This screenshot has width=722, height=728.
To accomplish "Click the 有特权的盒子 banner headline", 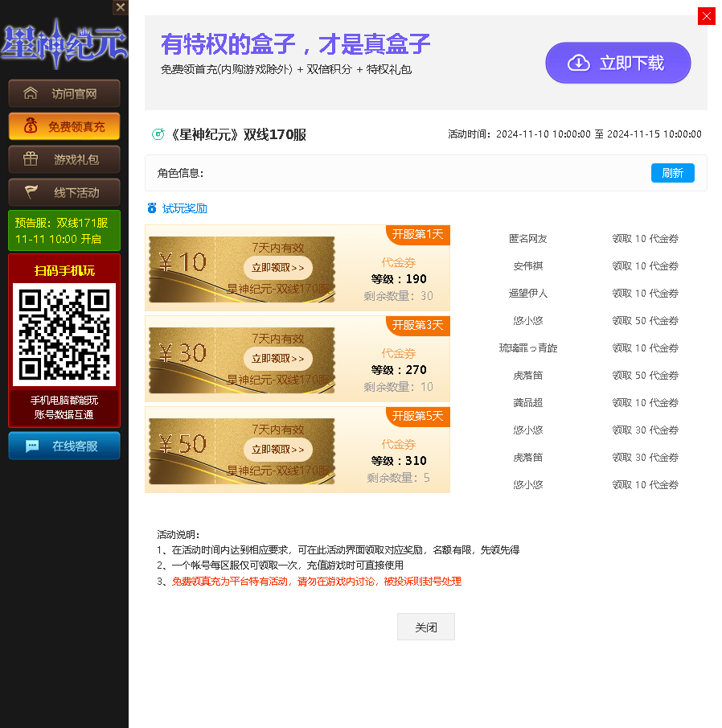I will [295, 43].
